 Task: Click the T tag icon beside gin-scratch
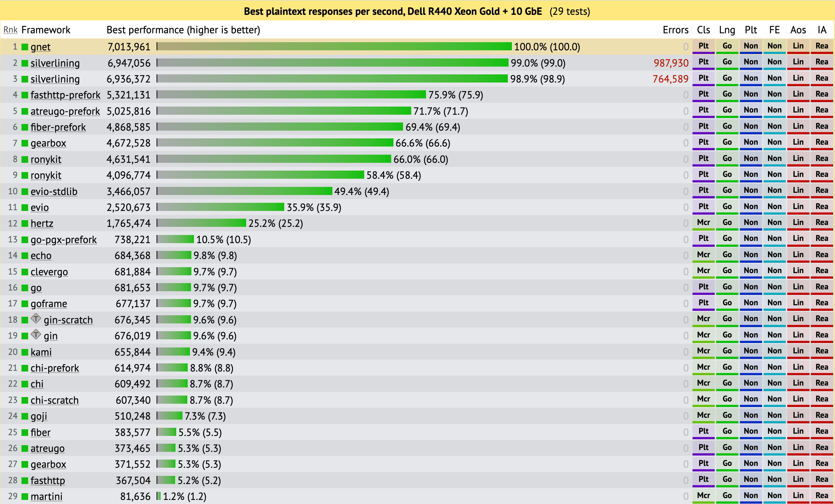coord(36,318)
